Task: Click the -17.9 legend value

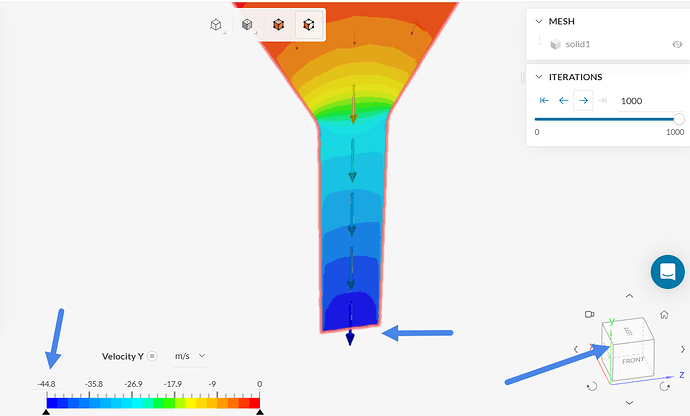Action: pyautogui.click(x=173, y=384)
